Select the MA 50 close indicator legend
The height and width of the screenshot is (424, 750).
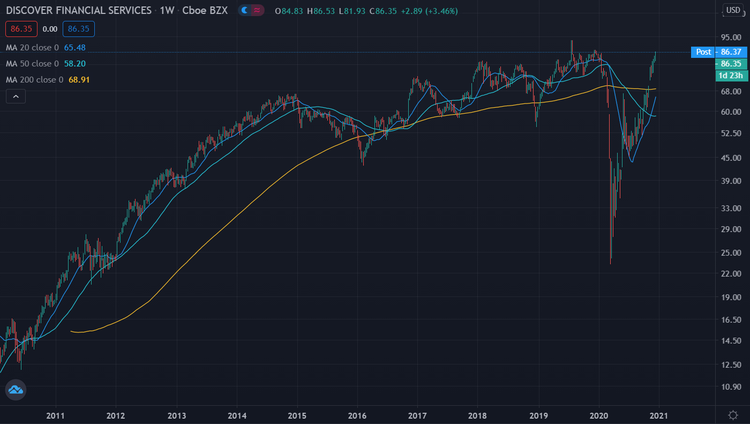(46, 64)
